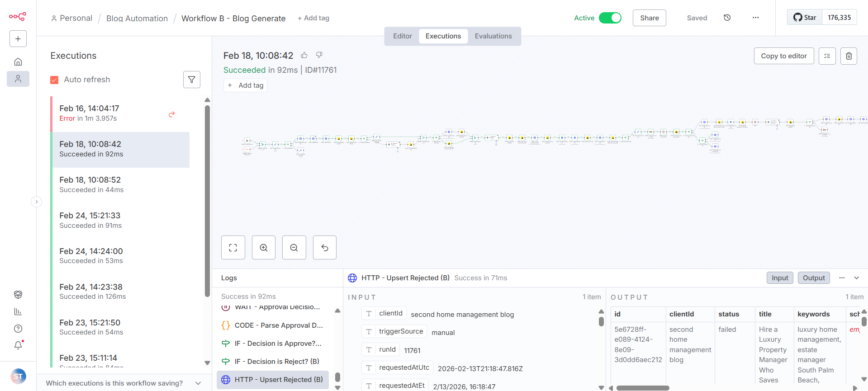Open the Blog Automation breadcrumb folder

(x=137, y=19)
